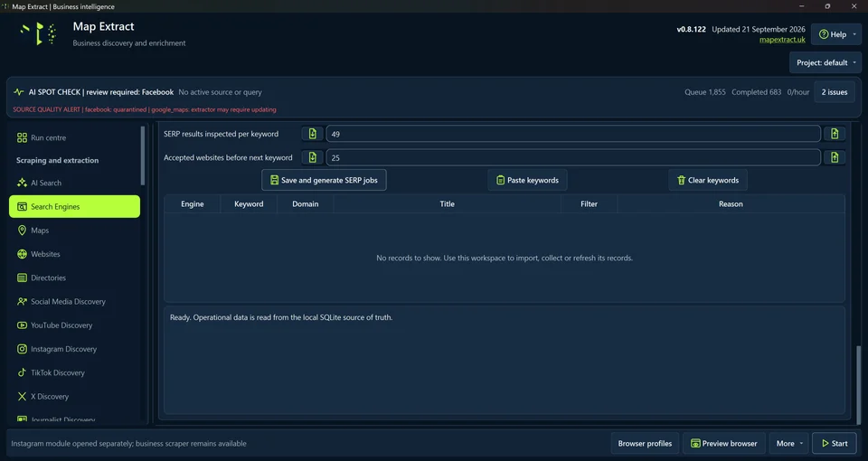Screen dimensions: 868x461
Task: Click the Directories list icon
Action: (22, 278)
